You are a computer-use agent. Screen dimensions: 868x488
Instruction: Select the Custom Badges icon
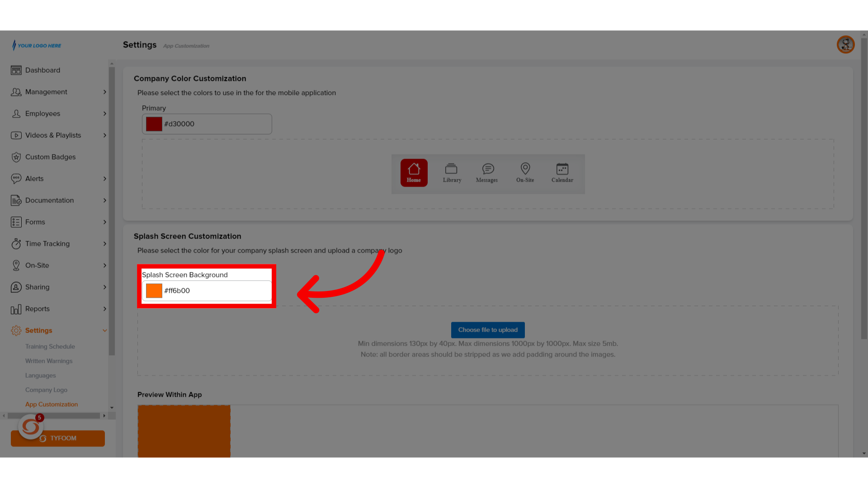pyautogui.click(x=16, y=157)
